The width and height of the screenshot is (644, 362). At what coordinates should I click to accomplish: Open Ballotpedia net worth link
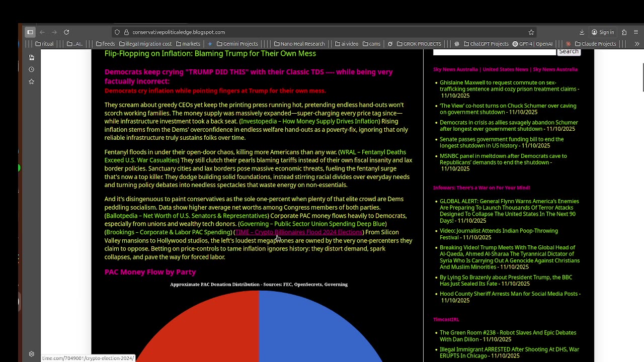click(x=187, y=216)
